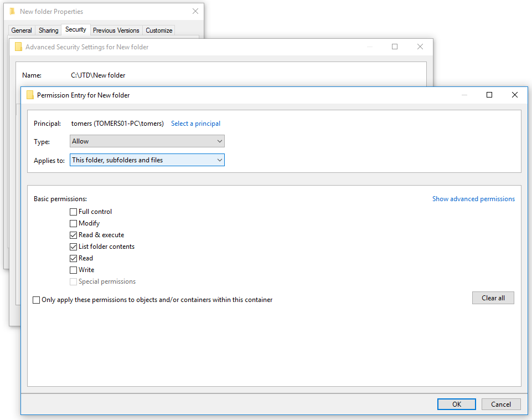Image resolution: width=532 pixels, height=420 pixels.
Task: Close the New folder Properties window
Action: (x=195, y=12)
